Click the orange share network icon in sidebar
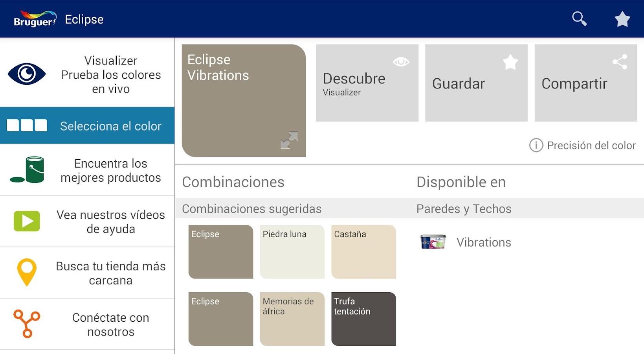 [x=26, y=323]
